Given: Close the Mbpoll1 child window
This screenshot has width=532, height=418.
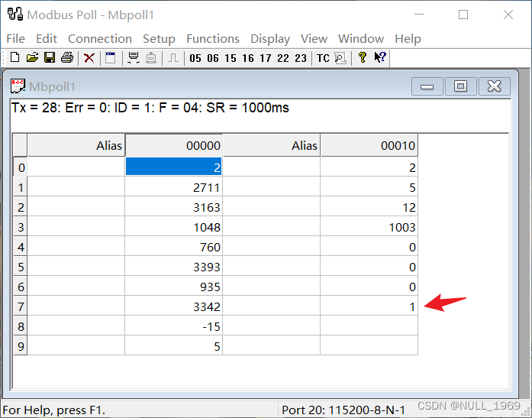Looking at the screenshot, I should pos(495,86).
